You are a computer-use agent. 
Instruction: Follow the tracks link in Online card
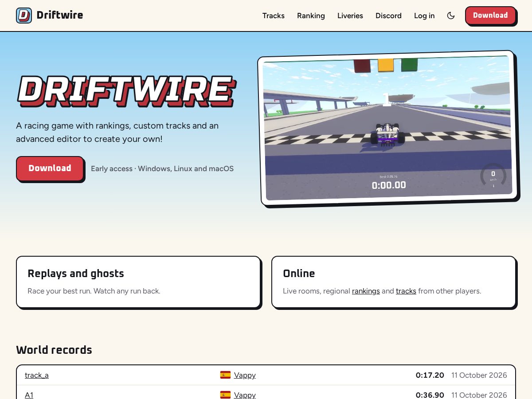pyautogui.click(x=406, y=291)
